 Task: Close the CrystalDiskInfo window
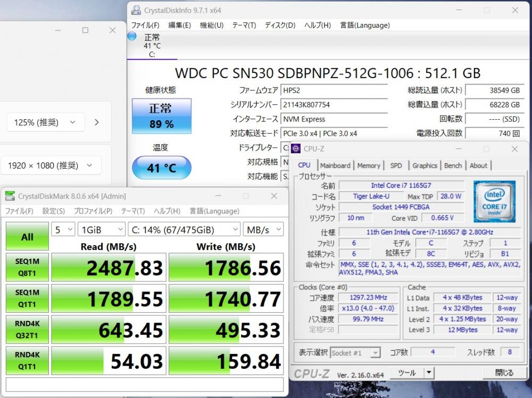pyautogui.click(x=516, y=10)
